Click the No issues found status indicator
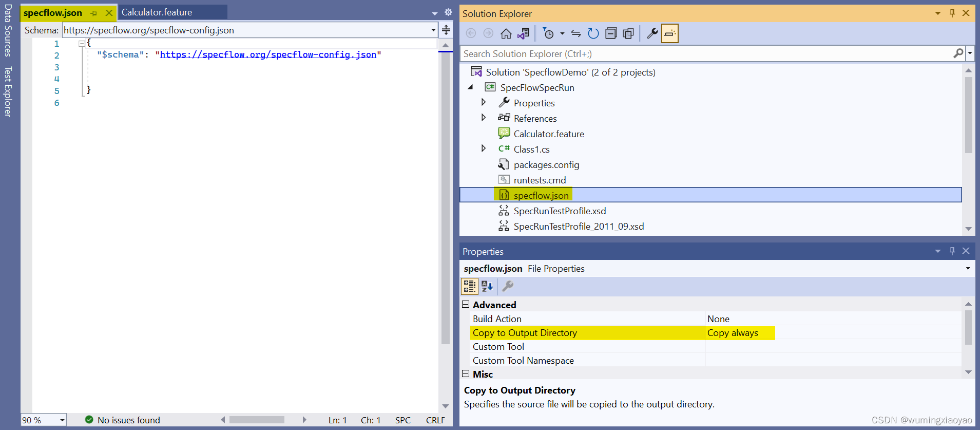The image size is (980, 430). (123, 420)
